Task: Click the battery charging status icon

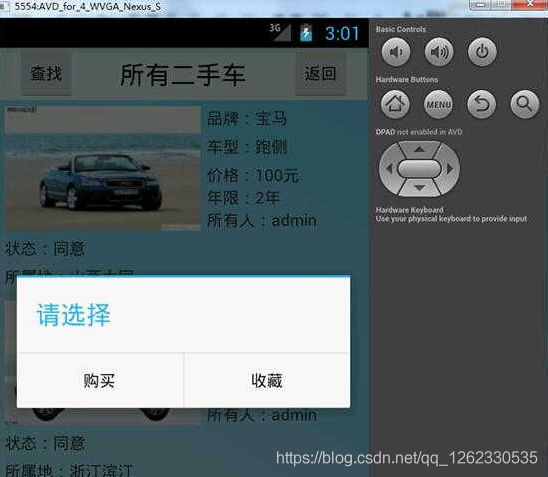Action: [x=306, y=33]
